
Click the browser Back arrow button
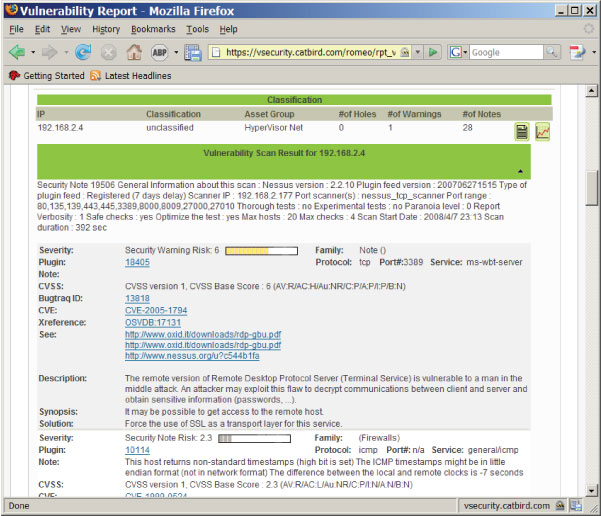point(15,52)
